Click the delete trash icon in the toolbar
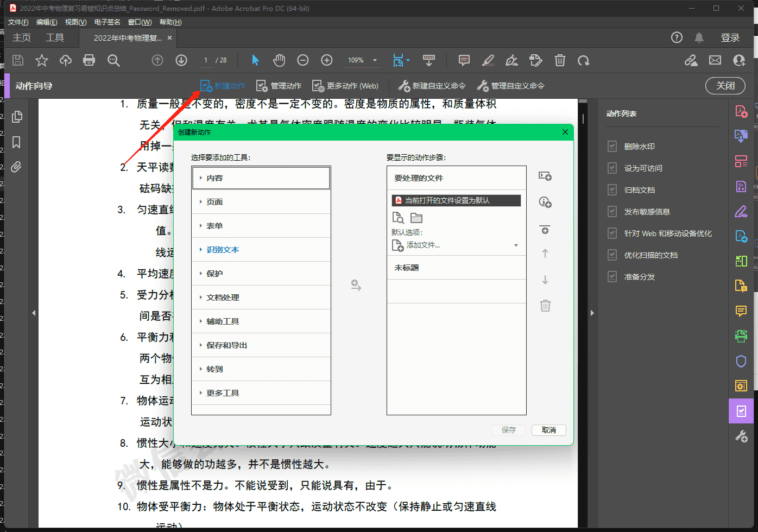The image size is (758, 532). 560,60
